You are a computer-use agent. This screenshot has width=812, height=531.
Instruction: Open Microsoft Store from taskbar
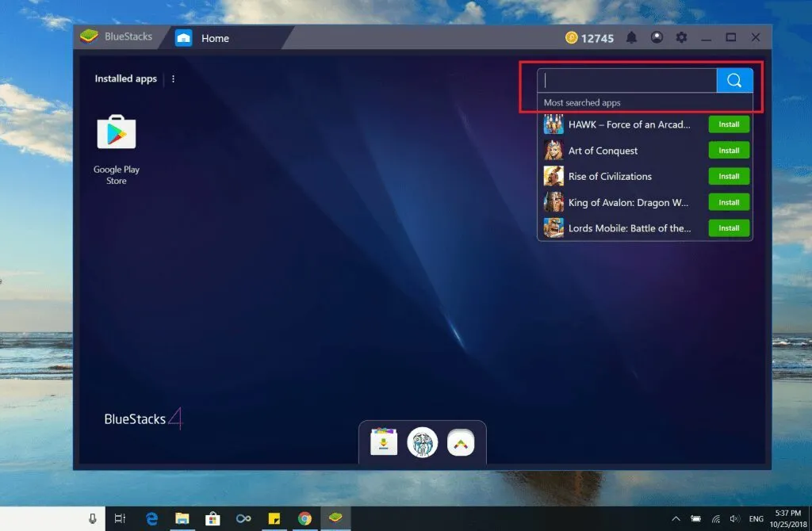click(x=213, y=518)
